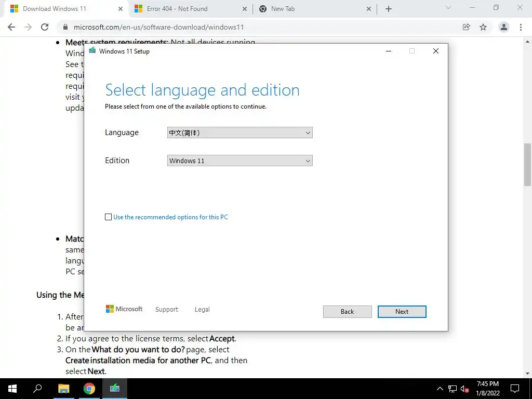Viewport: 532px width, 399px height.
Task: Click the scrollbar down arrow
Action: tap(527, 374)
